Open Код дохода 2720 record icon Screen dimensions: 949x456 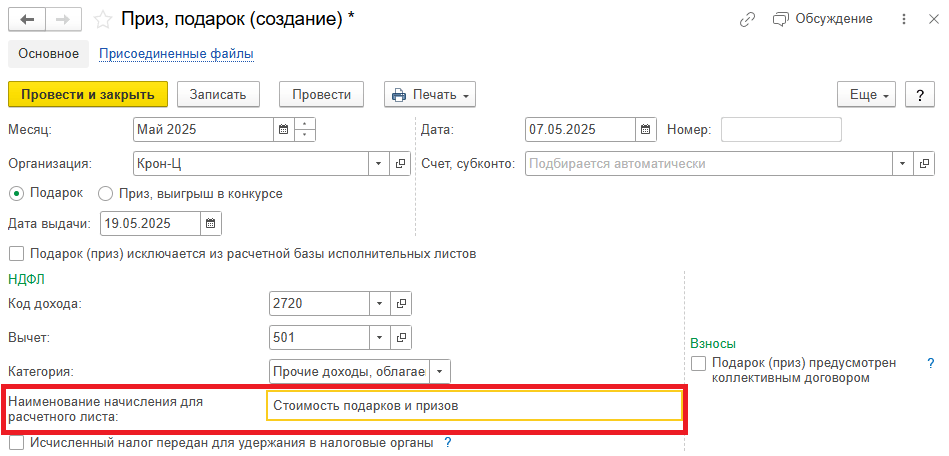coord(400,303)
